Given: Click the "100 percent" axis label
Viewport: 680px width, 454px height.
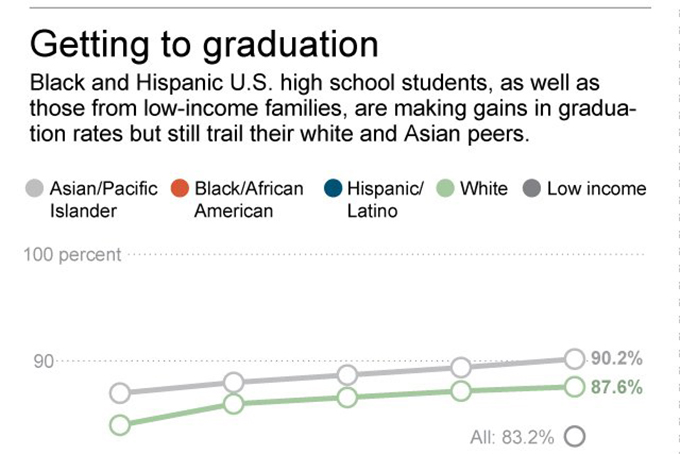Looking at the screenshot, I should [x=71, y=255].
